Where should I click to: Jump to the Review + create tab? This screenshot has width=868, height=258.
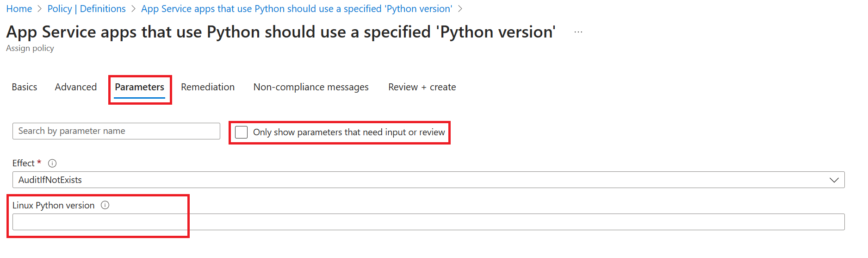(422, 87)
